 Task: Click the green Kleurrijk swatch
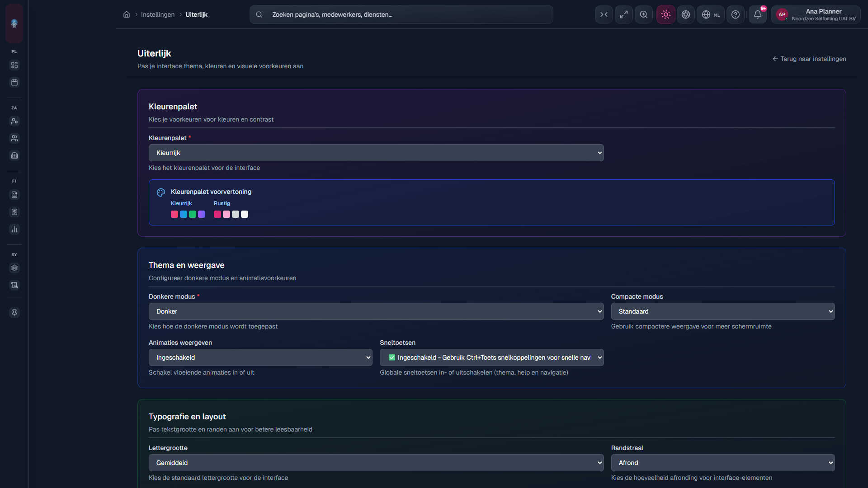pyautogui.click(x=193, y=214)
